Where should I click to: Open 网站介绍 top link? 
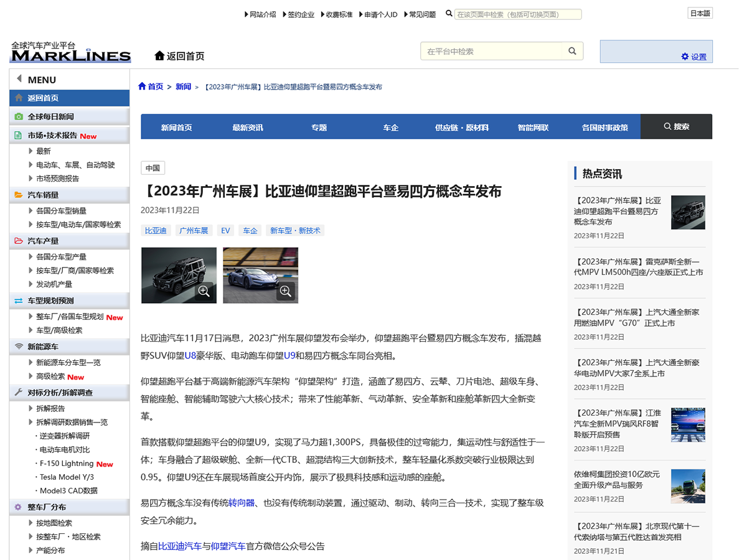[x=260, y=14]
